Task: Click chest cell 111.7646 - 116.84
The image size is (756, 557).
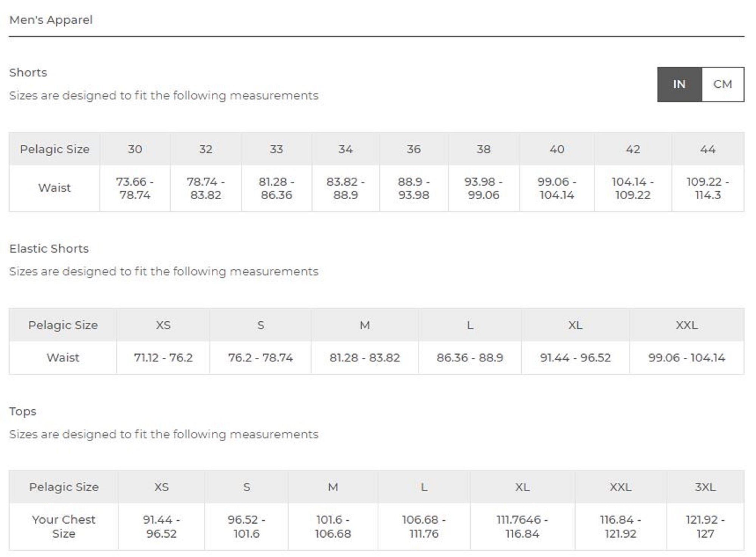Action: pyautogui.click(x=522, y=526)
